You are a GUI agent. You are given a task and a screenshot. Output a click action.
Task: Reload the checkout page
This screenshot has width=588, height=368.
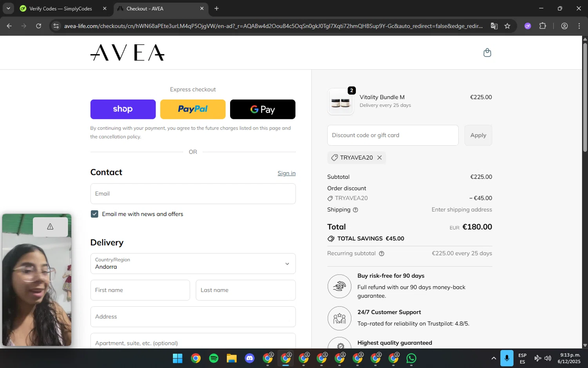(x=38, y=26)
